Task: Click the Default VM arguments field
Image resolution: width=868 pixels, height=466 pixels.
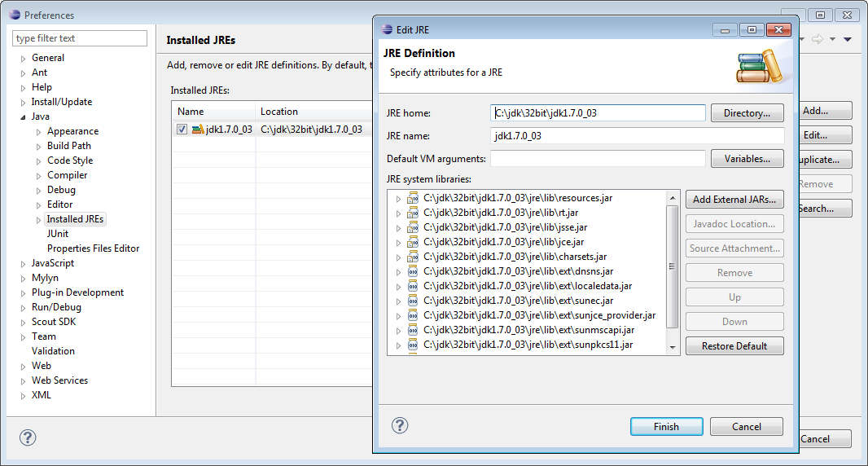Action: pos(598,159)
